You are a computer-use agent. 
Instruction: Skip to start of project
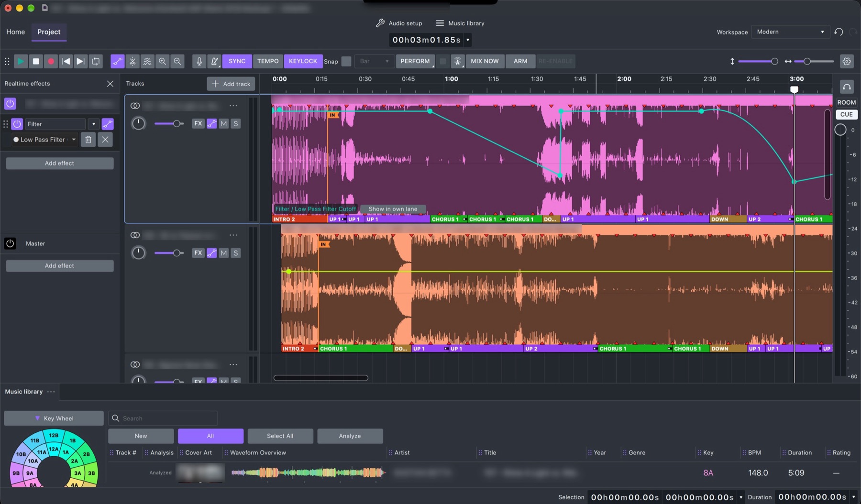tap(66, 61)
